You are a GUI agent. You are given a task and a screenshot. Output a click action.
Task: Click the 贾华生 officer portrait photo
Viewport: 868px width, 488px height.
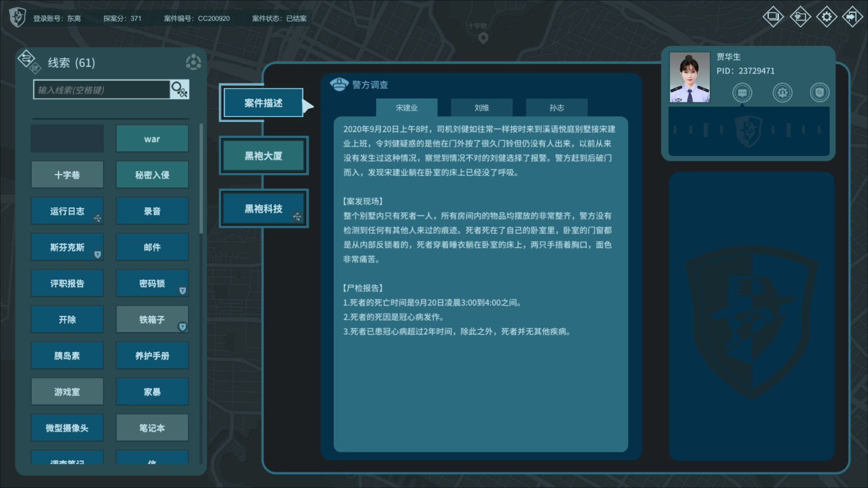pyautogui.click(x=690, y=77)
